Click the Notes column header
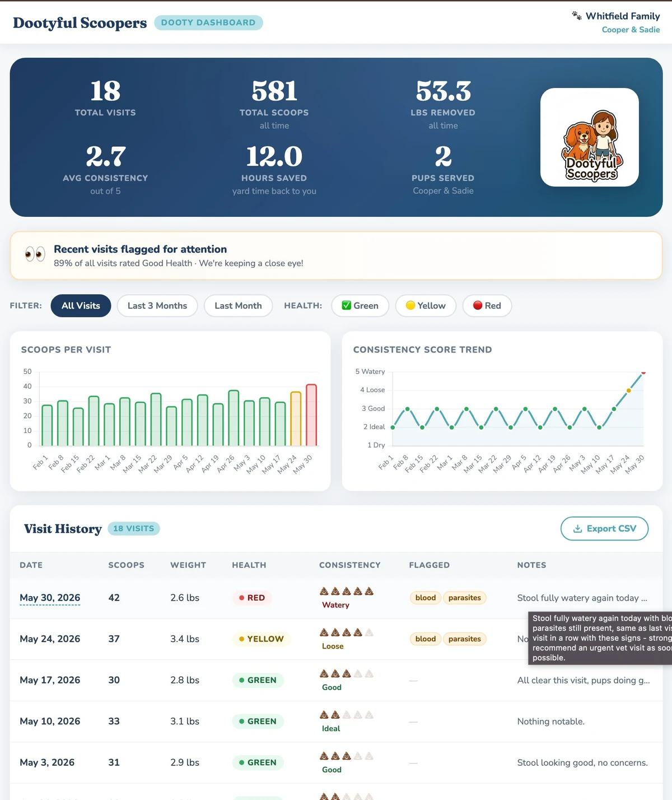 pos(532,565)
